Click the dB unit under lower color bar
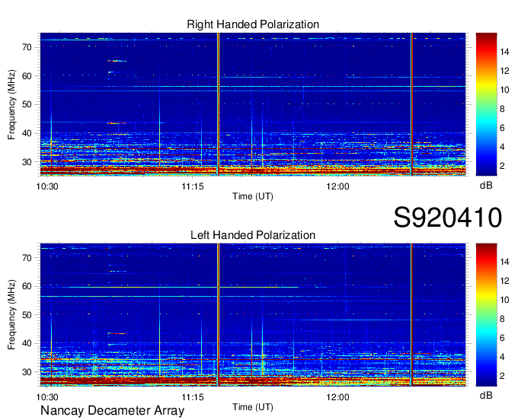The width and height of the screenshot is (518, 420). 486,395
